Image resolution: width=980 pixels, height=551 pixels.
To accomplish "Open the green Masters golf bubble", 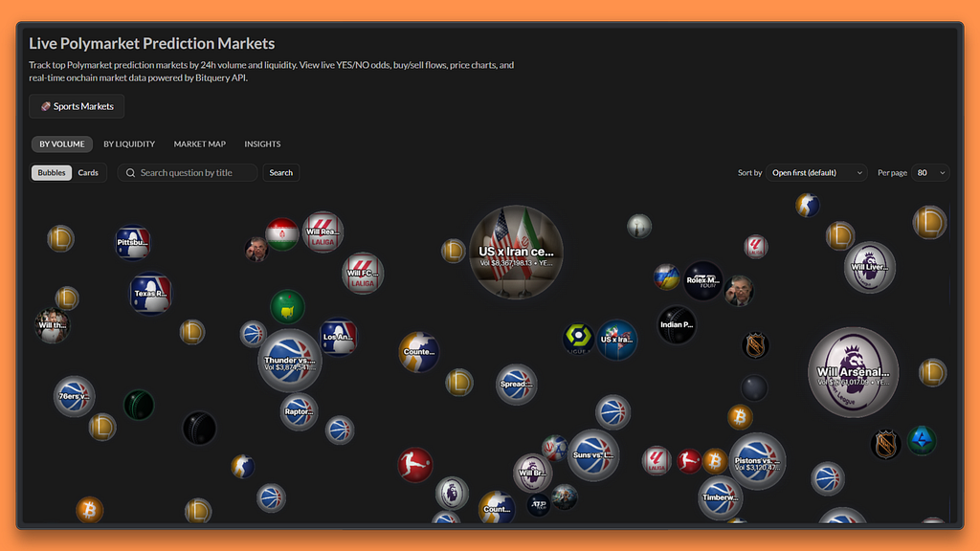I will point(287,307).
